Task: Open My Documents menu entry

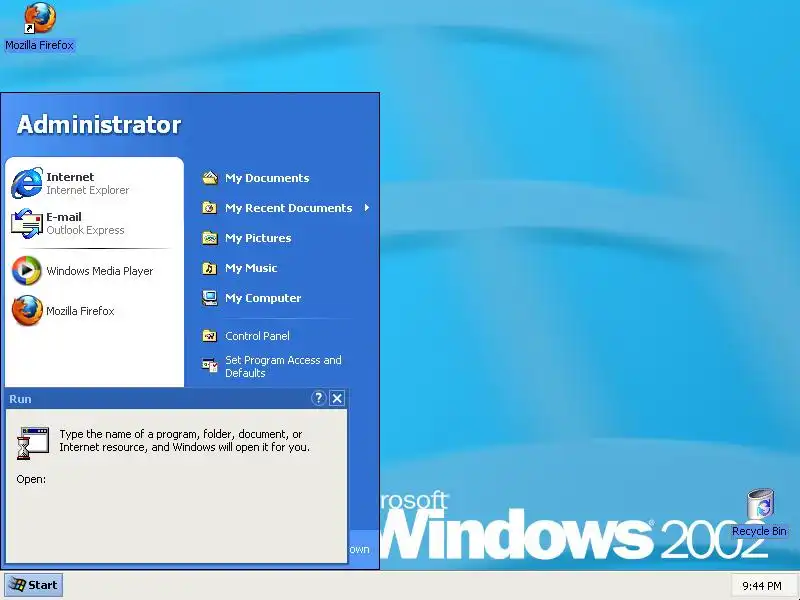Action: point(267,178)
